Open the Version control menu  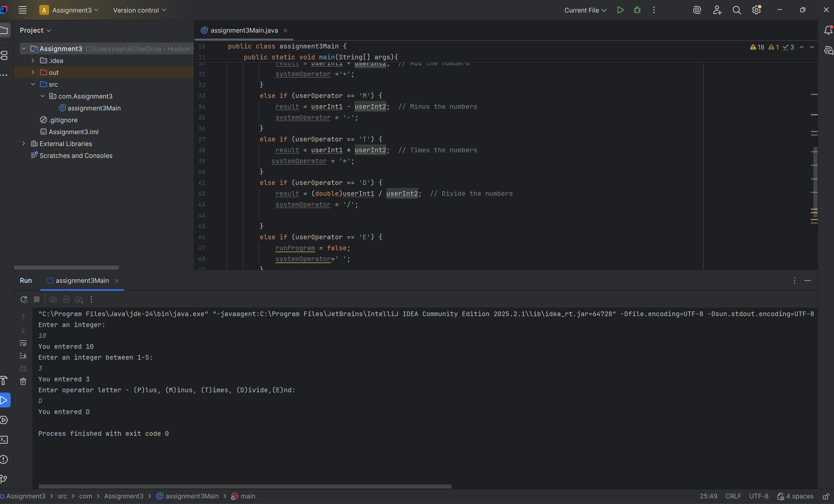(140, 10)
